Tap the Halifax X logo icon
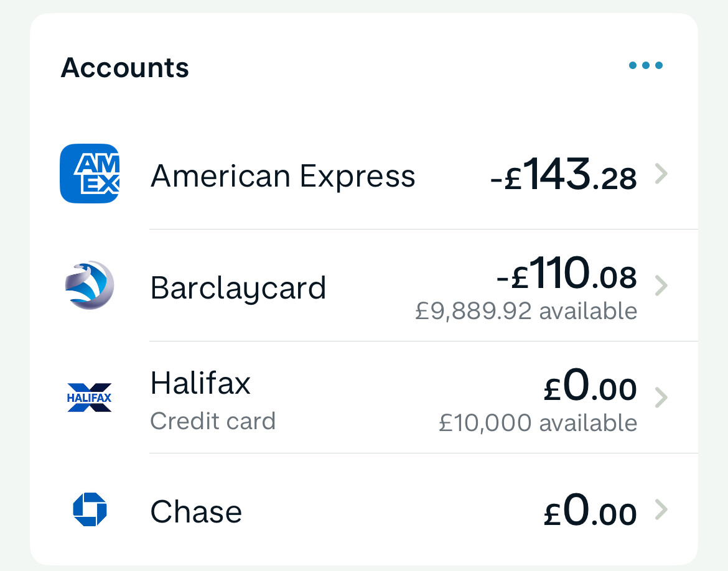 pyautogui.click(x=90, y=397)
